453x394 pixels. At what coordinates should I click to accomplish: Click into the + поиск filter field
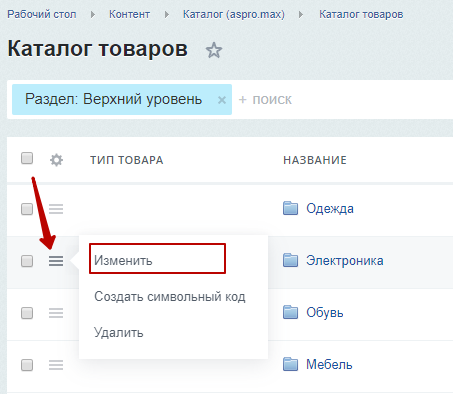pyautogui.click(x=343, y=100)
